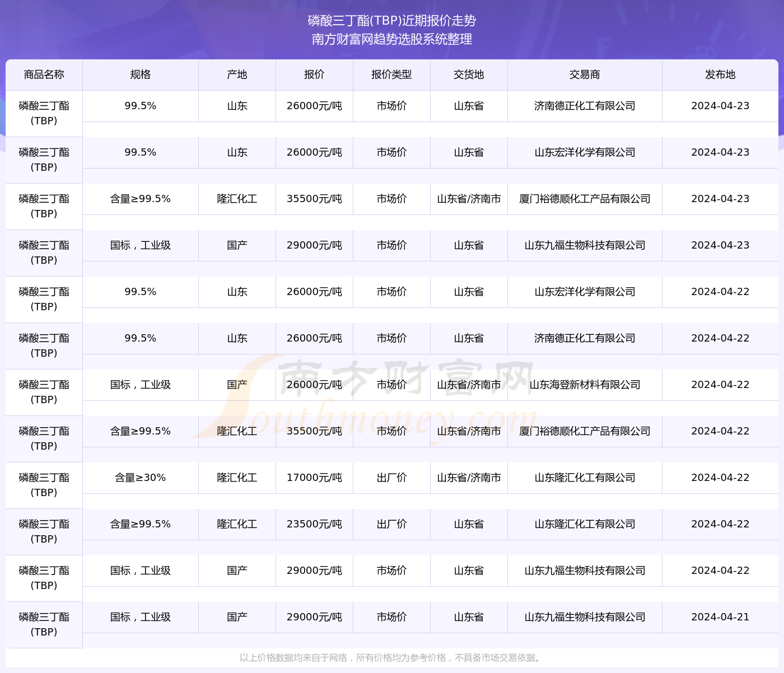Click 厦门裕德顺化工产品有限公司 in the 2024-04-23 row
The image size is (784, 673).
coord(585,199)
